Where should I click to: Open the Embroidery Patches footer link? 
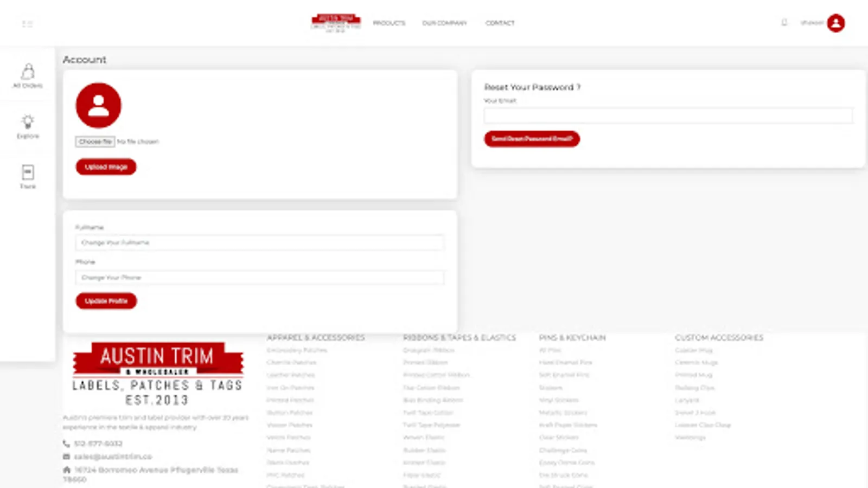297,350
